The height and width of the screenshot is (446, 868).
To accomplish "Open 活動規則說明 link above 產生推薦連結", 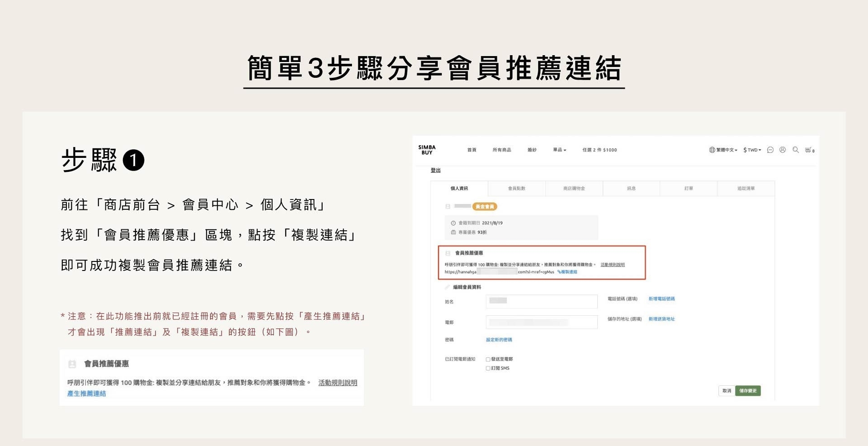I will pos(338,383).
